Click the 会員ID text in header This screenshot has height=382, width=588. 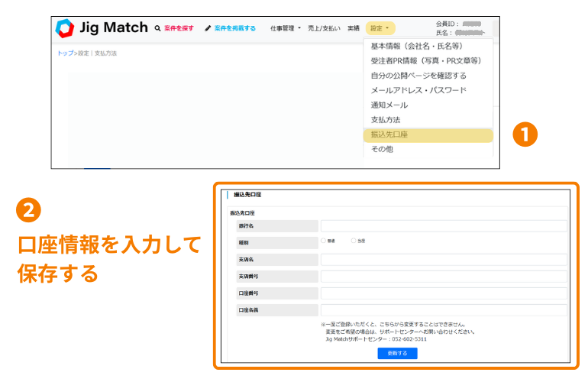coord(447,24)
